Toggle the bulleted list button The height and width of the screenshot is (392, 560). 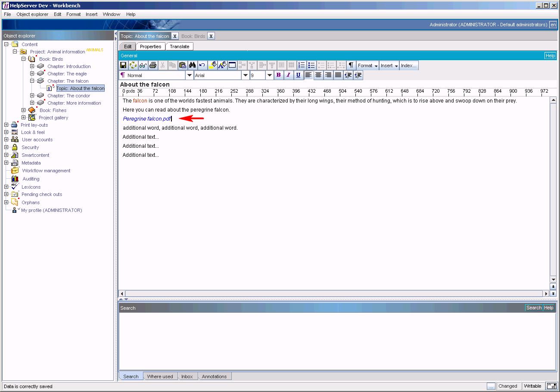pos(311,65)
